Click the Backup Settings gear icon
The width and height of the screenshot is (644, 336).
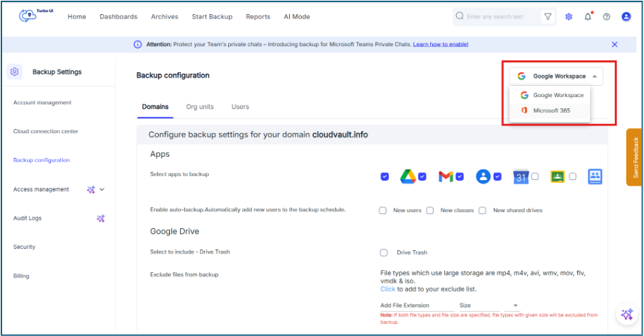click(14, 72)
